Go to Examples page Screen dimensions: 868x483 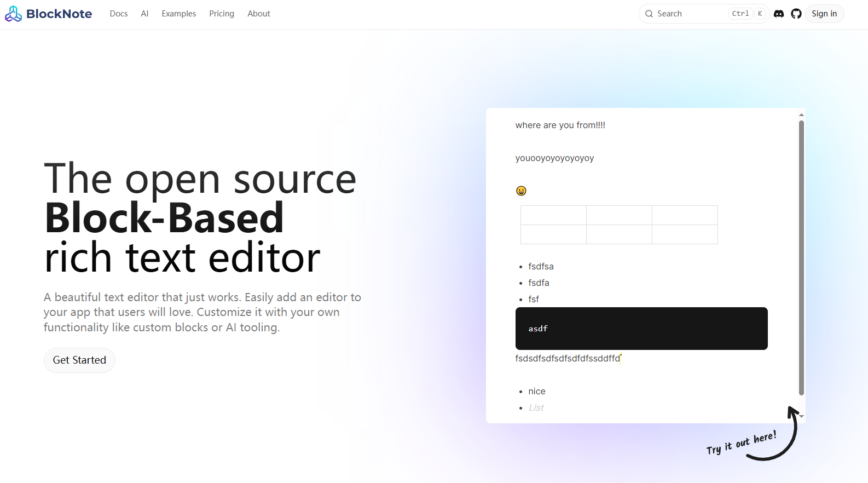point(178,14)
